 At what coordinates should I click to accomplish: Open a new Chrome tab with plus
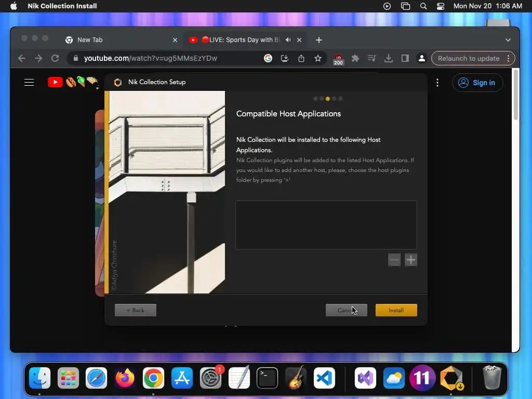[x=318, y=40]
